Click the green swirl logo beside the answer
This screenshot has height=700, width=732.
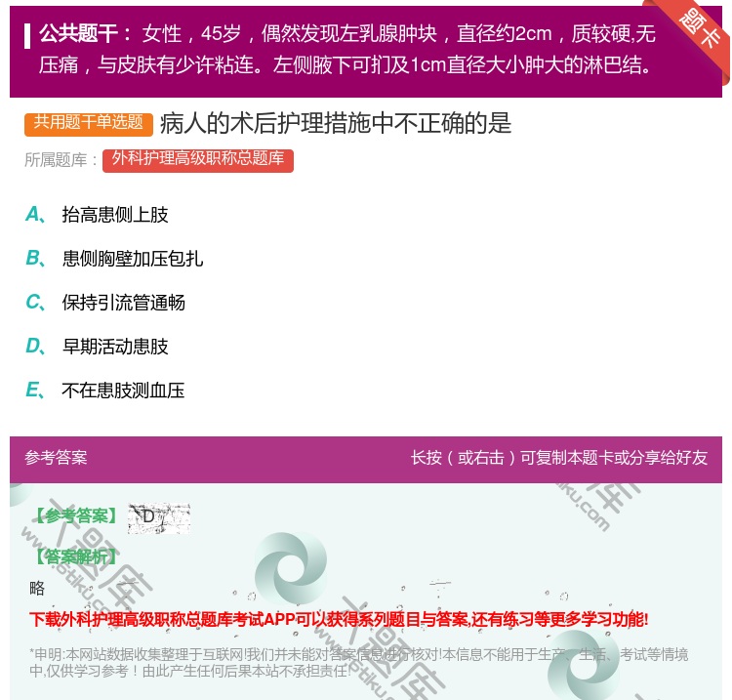tap(291, 568)
